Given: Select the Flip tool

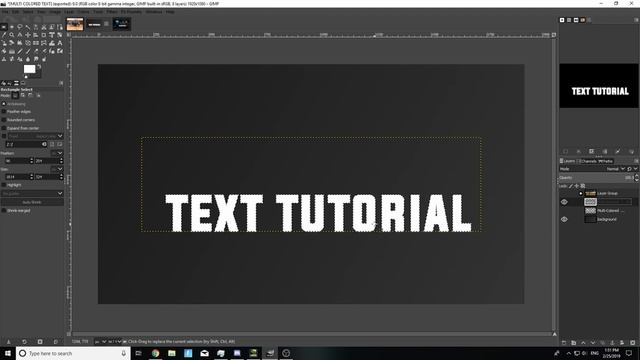Looking at the screenshot, I should click(x=36, y=43).
